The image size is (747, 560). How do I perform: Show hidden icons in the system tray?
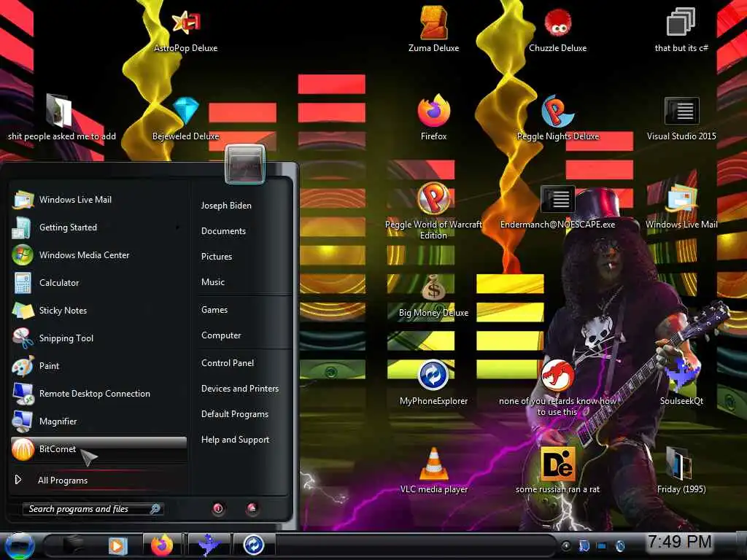[x=566, y=545]
